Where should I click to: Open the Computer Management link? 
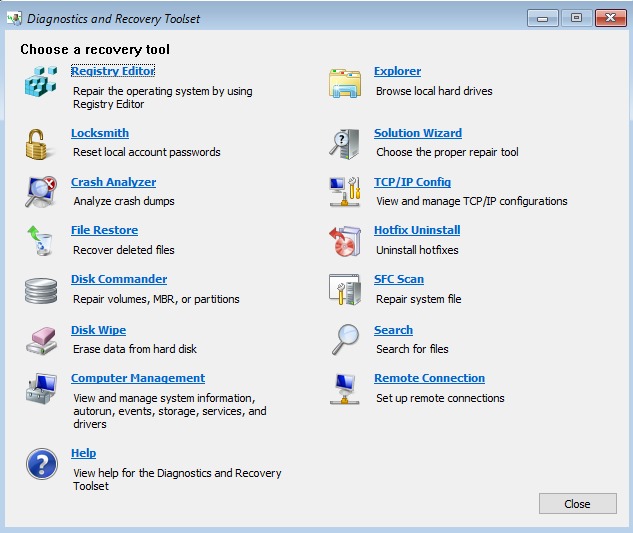click(x=138, y=378)
